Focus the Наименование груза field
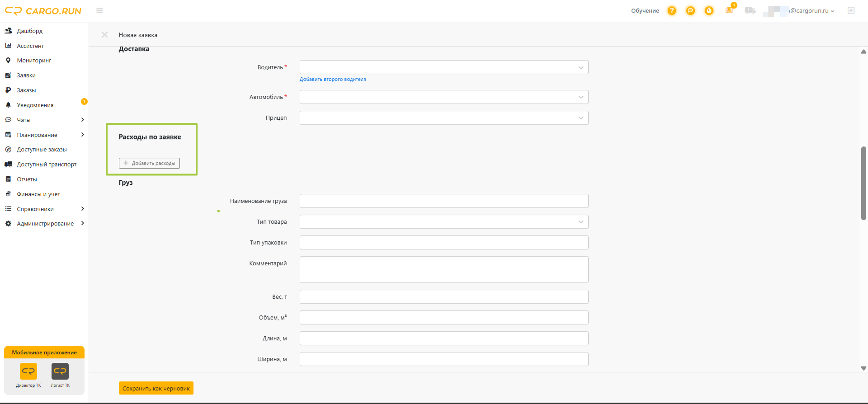The image size is (868, 404). point(444,201)
